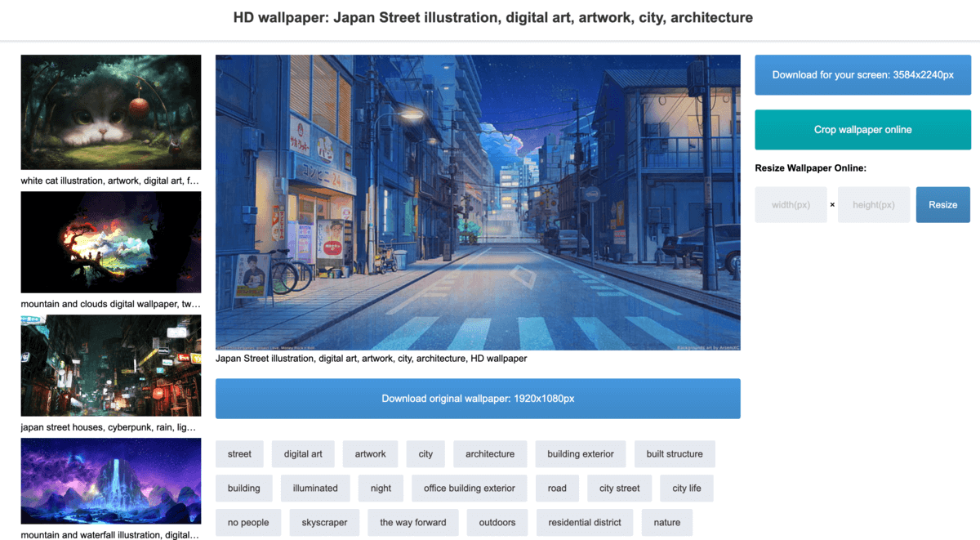Click the "the way forward" tag
This screenshot has height=540, width=980.
413,523
